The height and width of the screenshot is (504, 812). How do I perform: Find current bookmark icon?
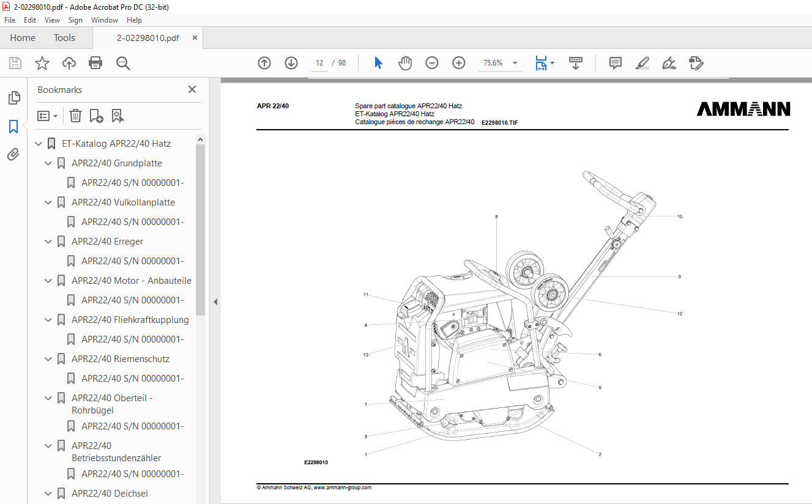(117, 116)
